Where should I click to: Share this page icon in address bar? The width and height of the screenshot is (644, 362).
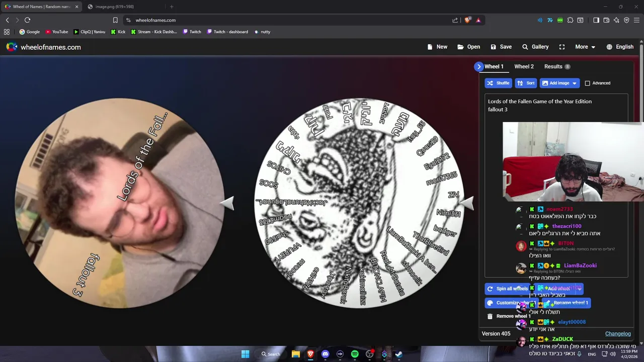[455, 20]
